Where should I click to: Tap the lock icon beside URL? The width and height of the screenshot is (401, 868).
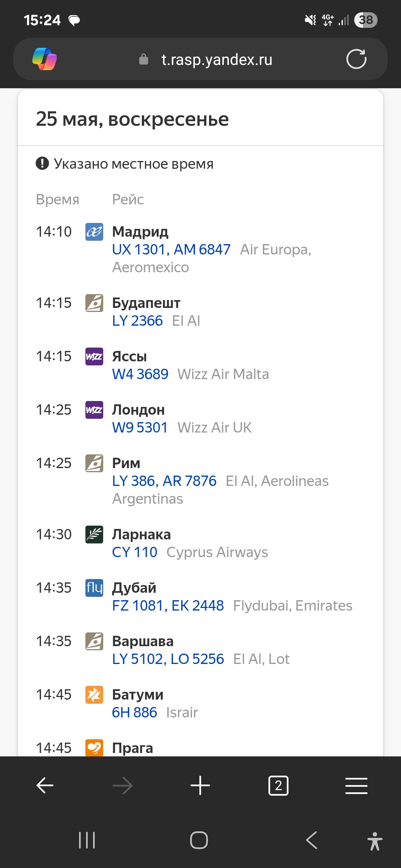(x=144, y=59)
